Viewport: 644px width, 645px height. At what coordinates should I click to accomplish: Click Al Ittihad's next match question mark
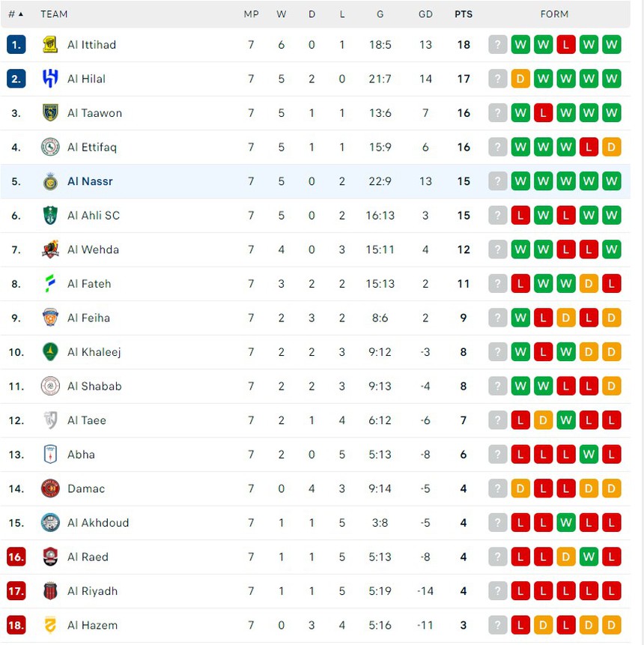(x=497, y=44)
